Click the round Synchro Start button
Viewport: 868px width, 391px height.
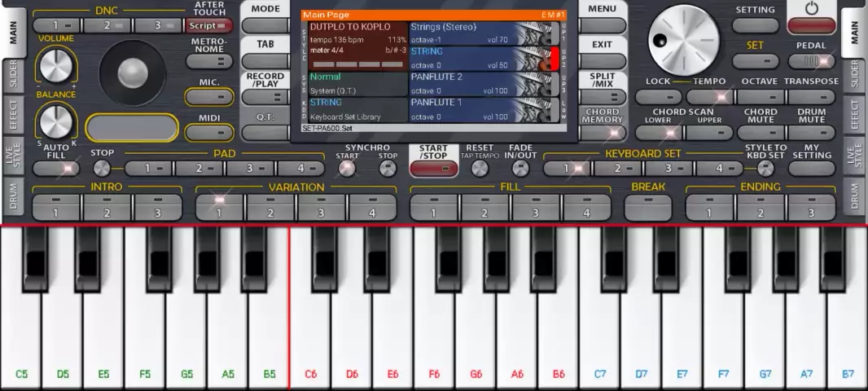tap(347, 169)
